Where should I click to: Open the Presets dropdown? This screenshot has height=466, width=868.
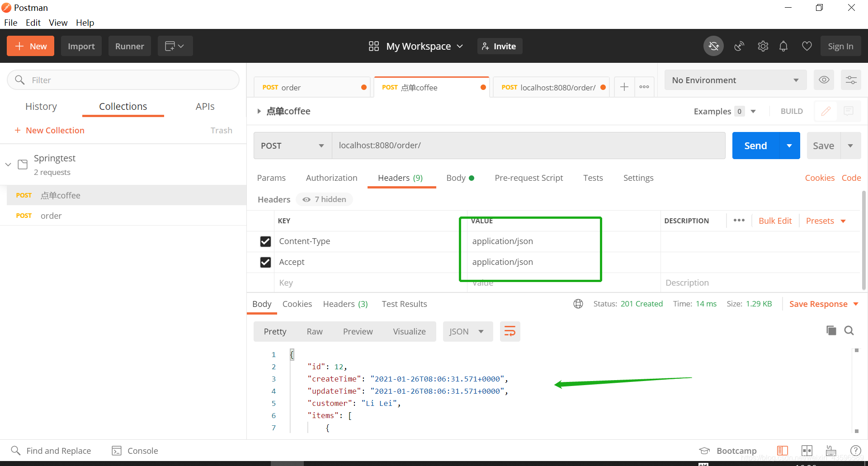pos(826,221)
